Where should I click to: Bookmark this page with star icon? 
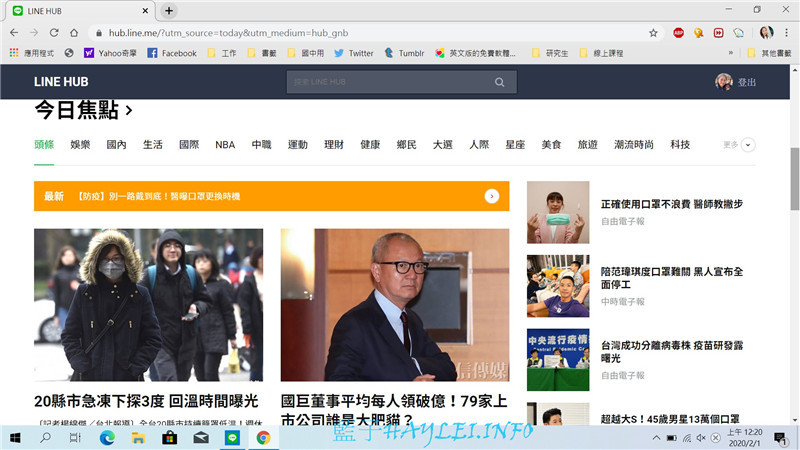(x=653, y=33)
